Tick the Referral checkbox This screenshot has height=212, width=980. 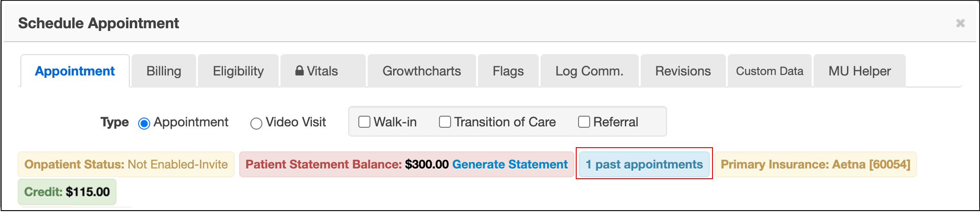click(584, 122)
